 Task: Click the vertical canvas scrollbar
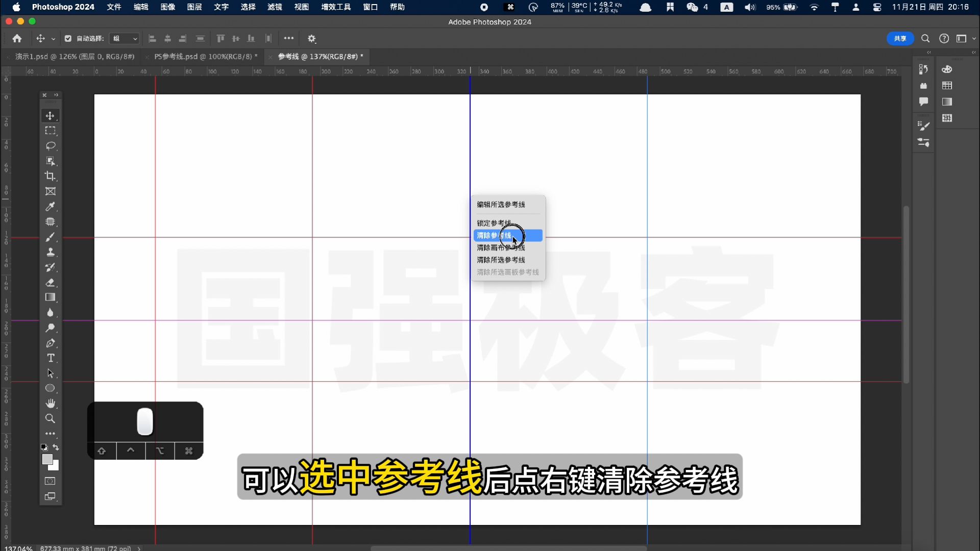[906, 294]
